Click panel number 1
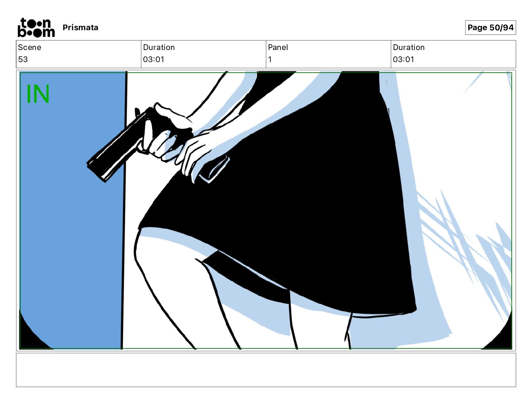Screen dimensions: 532x411 click(270, 59)
